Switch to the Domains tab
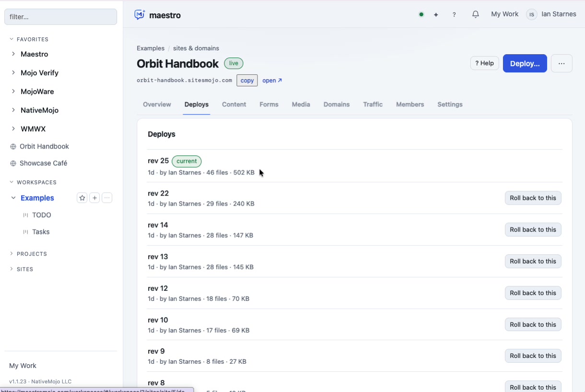 (337, 104)
